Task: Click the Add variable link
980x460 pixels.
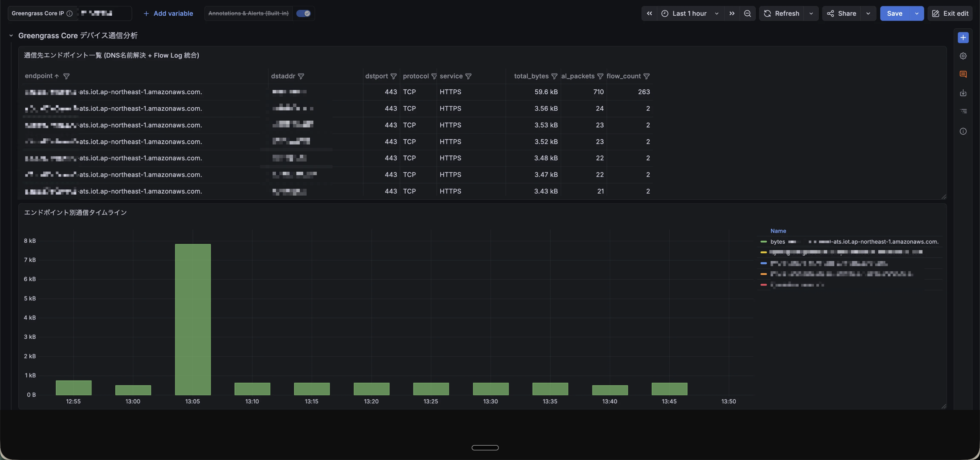Action: tap(168, 13)
